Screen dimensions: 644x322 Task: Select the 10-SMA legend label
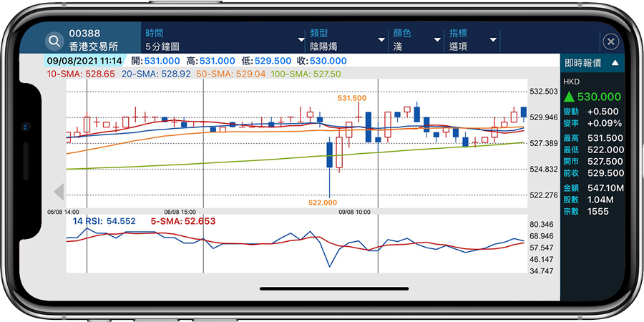(x=81, y=74)
